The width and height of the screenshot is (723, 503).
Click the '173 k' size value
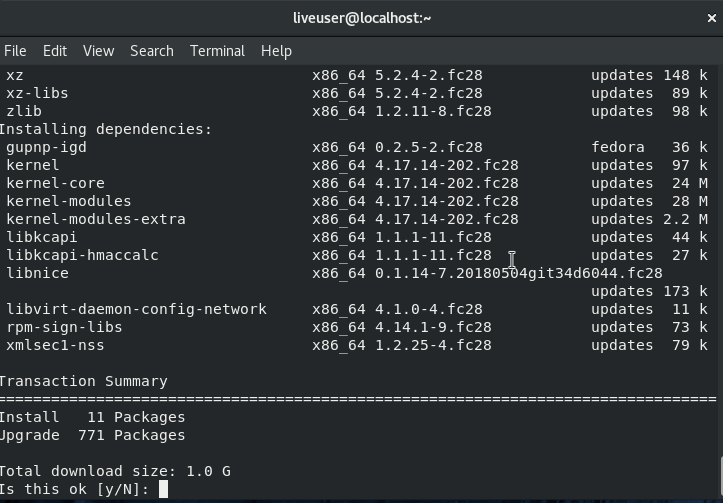[x=685, y=291]
